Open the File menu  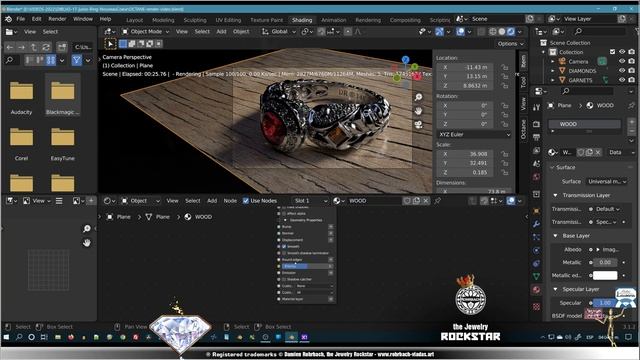tap(20, 19)
